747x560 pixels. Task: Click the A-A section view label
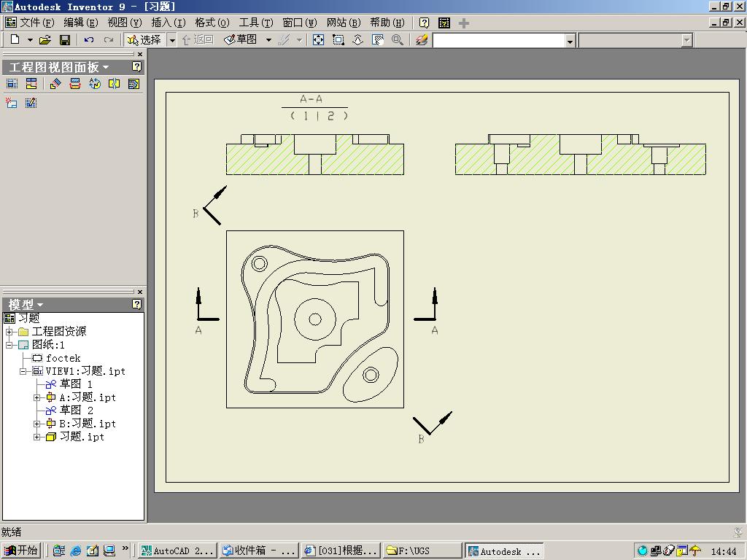click(x=311, y=99)
